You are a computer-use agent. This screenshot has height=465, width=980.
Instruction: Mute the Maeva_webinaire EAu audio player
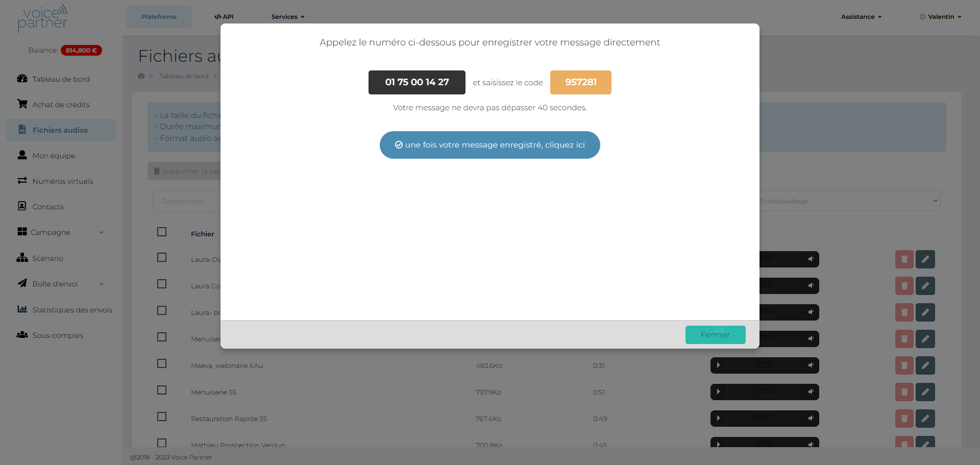click(811, 365)
